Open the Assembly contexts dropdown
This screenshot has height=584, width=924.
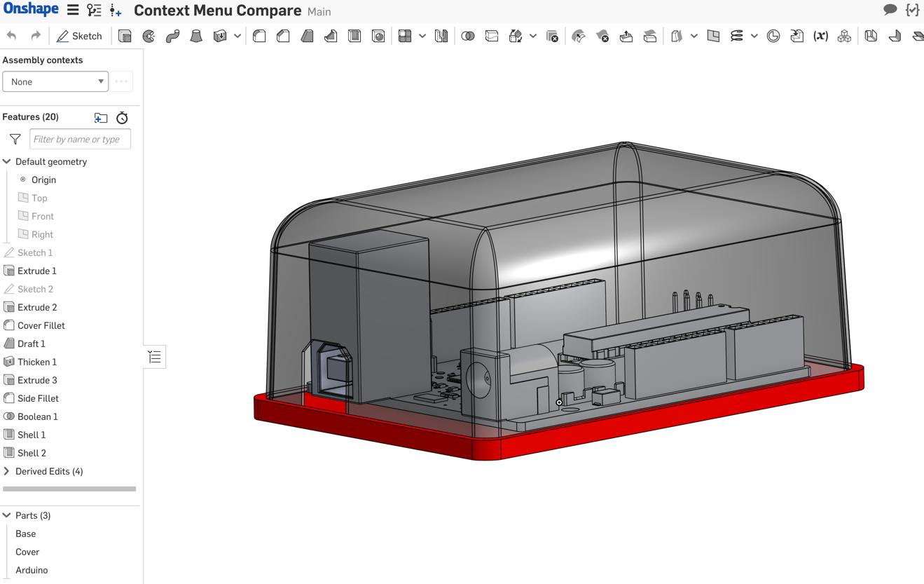(x=55, y=81)
